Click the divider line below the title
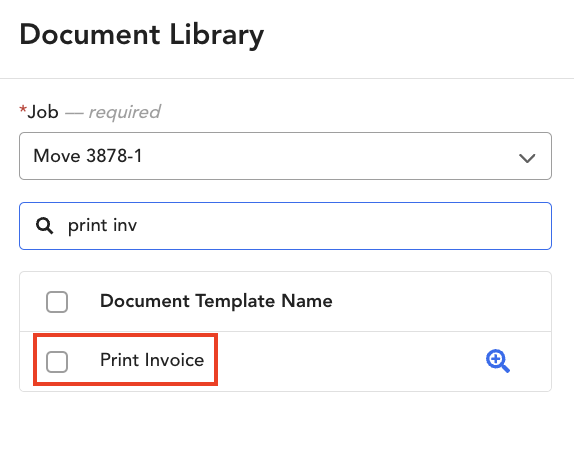This screenshot has height=450, width=574. [287, 78]
